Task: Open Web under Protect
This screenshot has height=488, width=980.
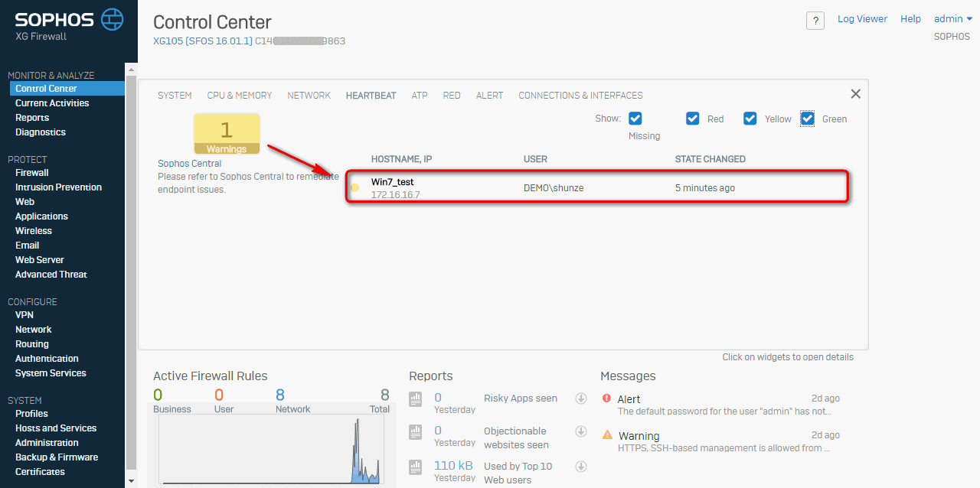Action: pyautogui.click(x=25, y=202)
